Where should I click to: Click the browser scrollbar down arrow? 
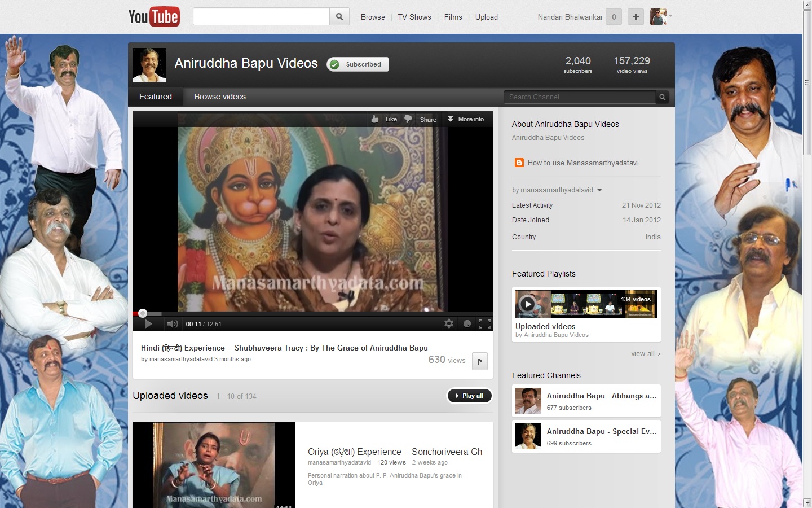[x=807, y=503]
